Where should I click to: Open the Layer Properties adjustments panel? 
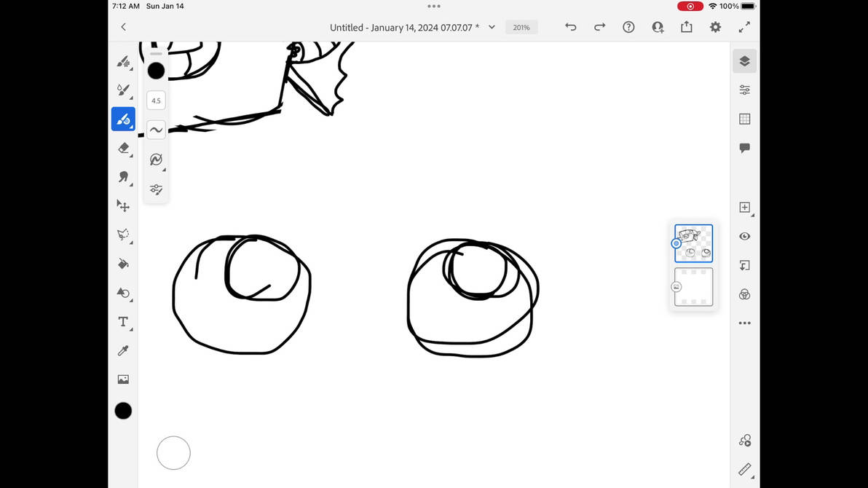click(x=744, y=89)
